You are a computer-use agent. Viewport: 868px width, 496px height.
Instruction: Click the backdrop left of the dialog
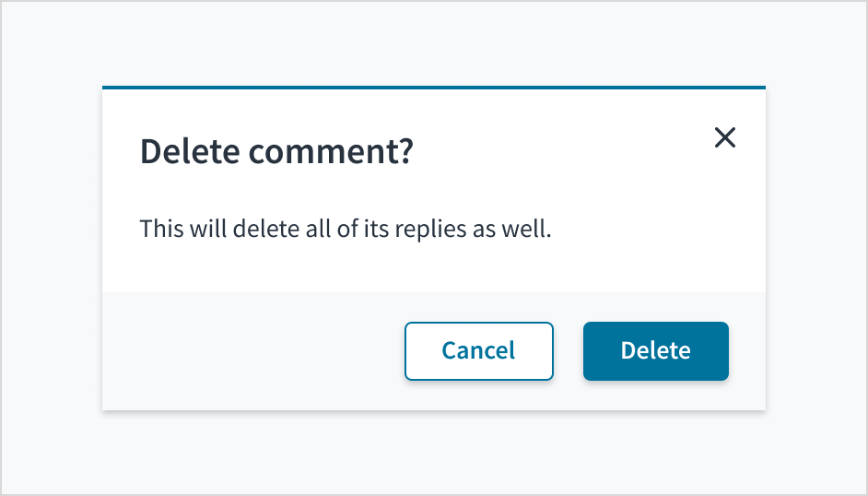[51, 249]
